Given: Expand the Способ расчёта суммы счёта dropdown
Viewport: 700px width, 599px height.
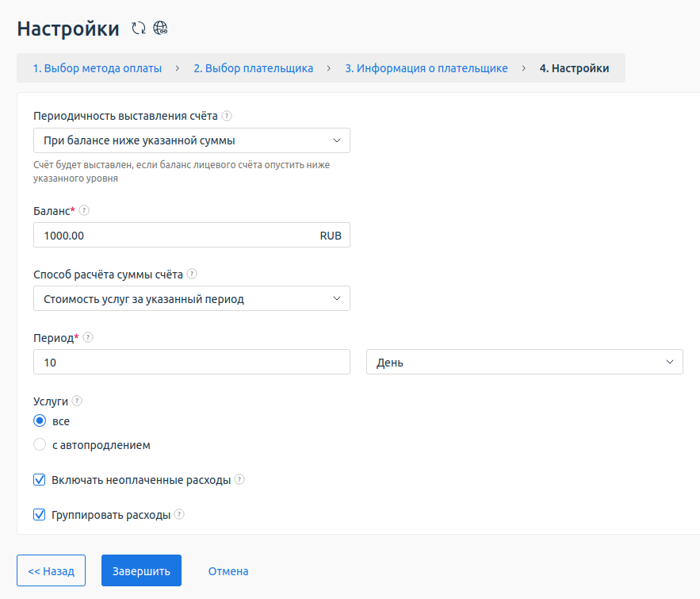Looking at the screenshot, I should (192, 299).
